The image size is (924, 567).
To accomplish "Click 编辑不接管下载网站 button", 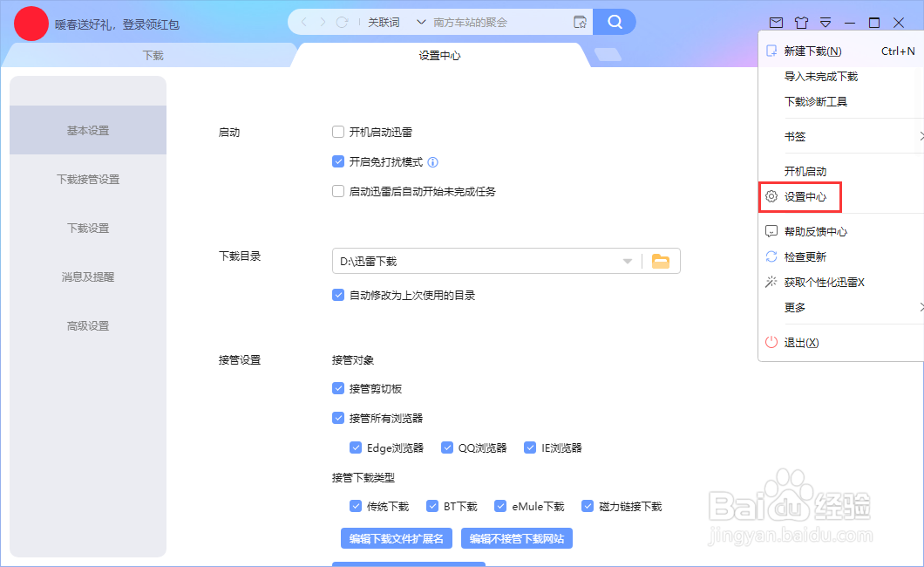I will pos(517,539).
